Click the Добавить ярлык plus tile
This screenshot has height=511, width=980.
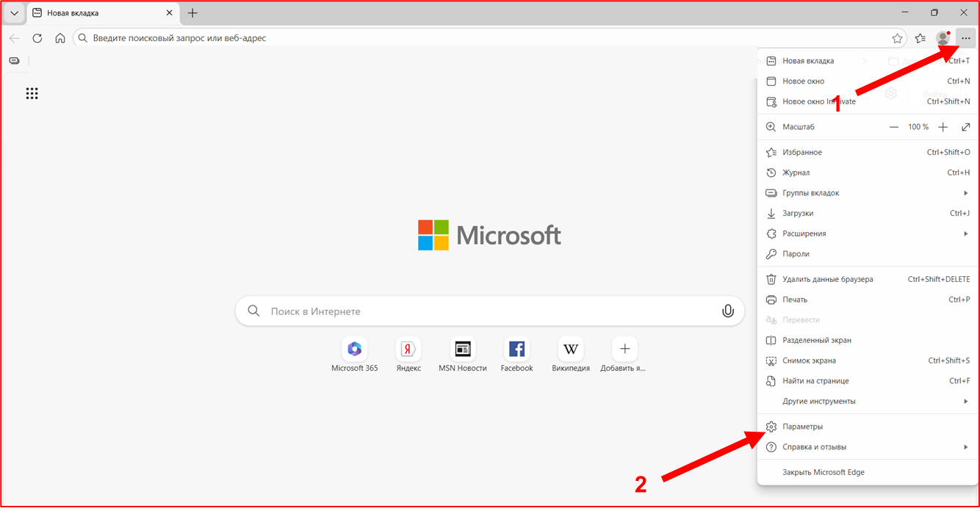(x=624, y=349)
